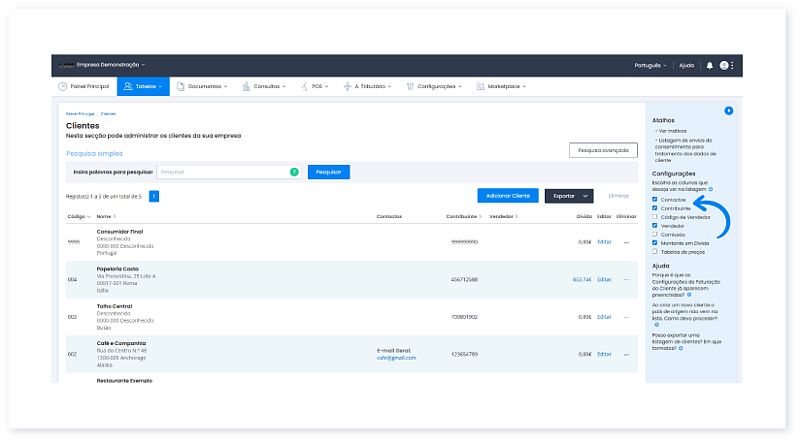Click the Configurações gear icon in the navbar

[x=410, y=87]
